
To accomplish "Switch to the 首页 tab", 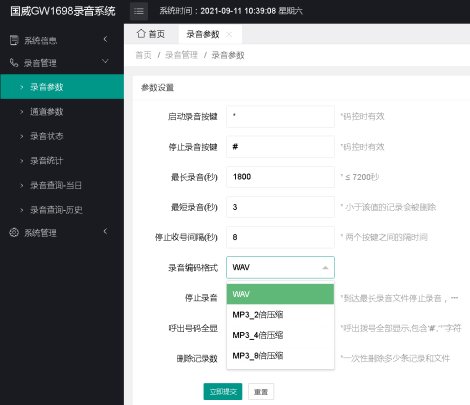I will [x=151, y=34].
